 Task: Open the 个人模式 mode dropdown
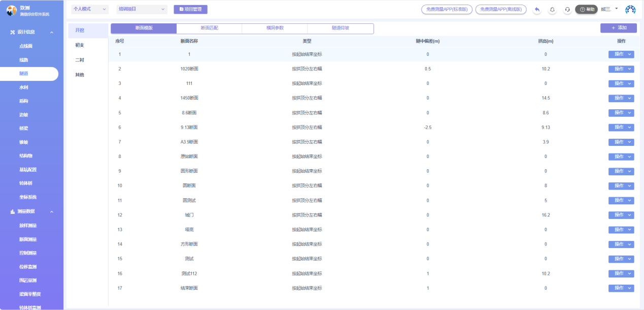(x=90, y=9)
